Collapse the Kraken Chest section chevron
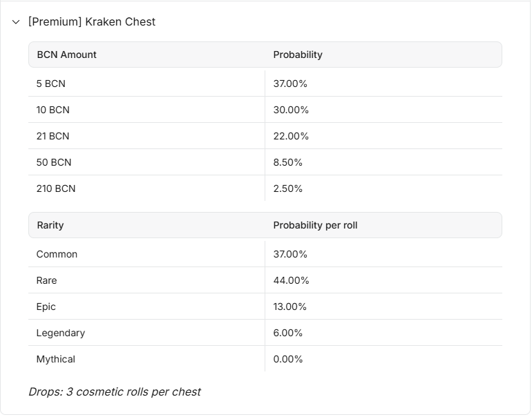 (x=16, y=22)
